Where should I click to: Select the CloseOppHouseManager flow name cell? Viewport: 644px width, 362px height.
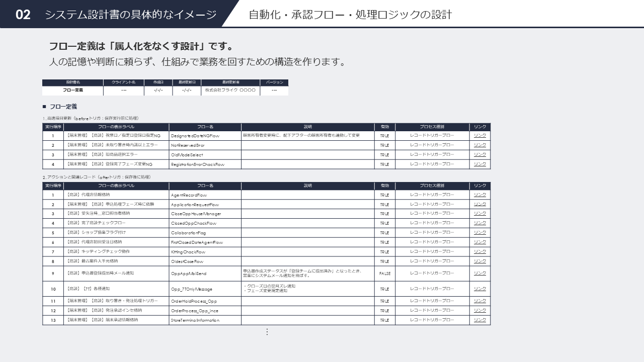196,214
